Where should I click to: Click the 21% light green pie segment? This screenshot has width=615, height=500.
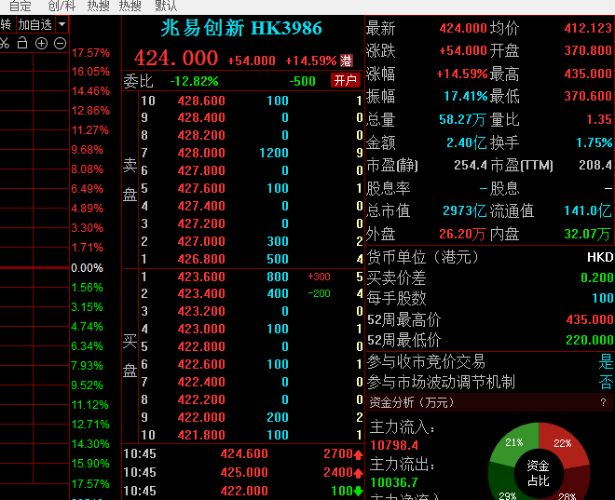point(514,442)
